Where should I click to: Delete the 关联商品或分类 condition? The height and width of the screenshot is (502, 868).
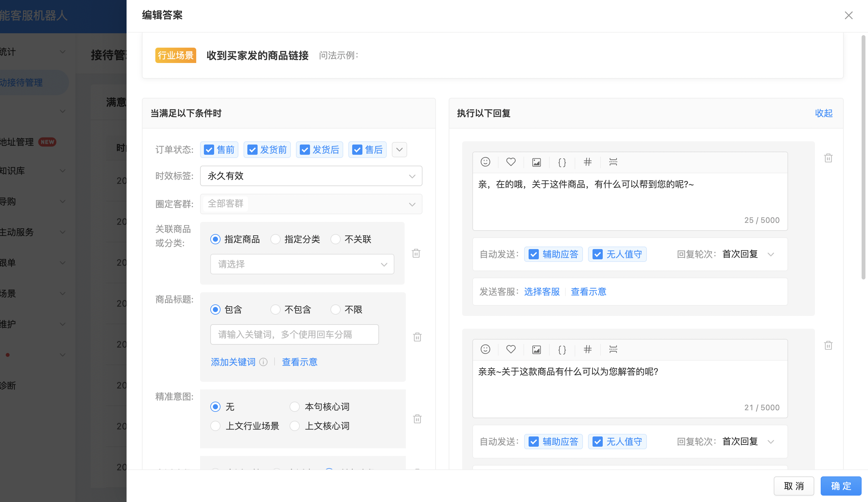(x=416, y=253)
